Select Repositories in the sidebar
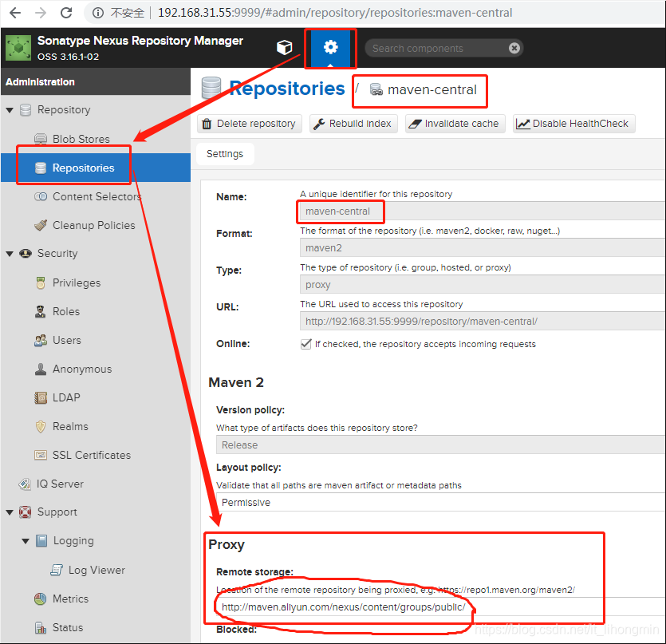Viewport: 666px width, 644px height. [96, 168]
